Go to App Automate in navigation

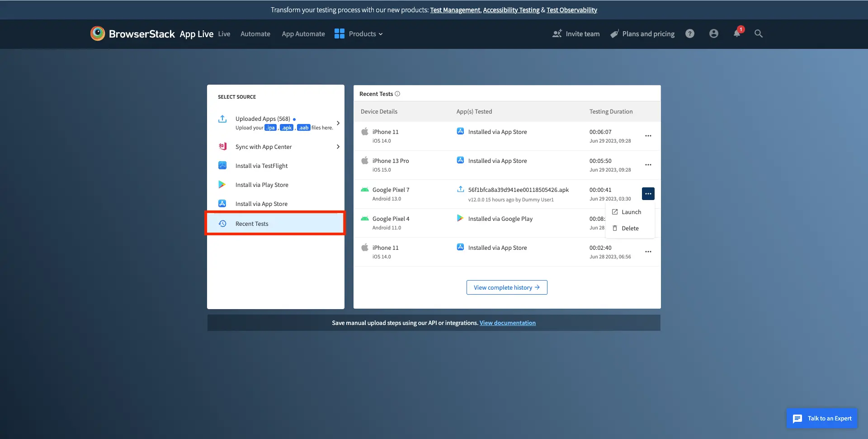point(303,34)
